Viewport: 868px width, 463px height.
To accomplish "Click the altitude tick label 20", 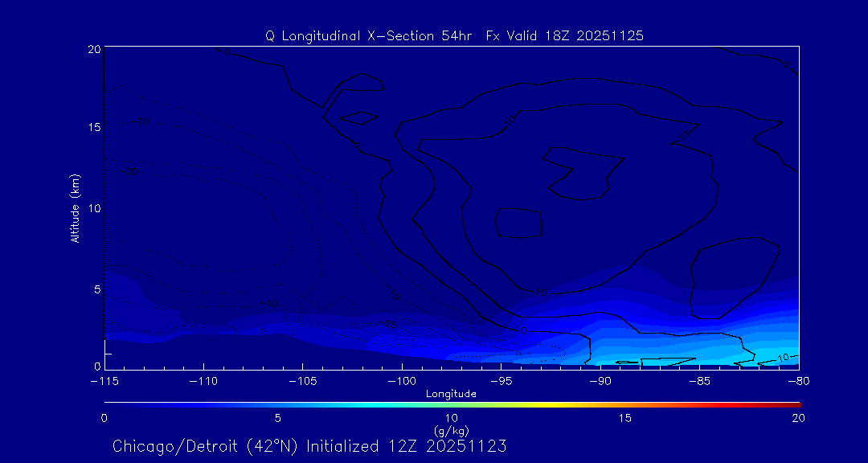I will pyautogui.click(x=93, y=48).
